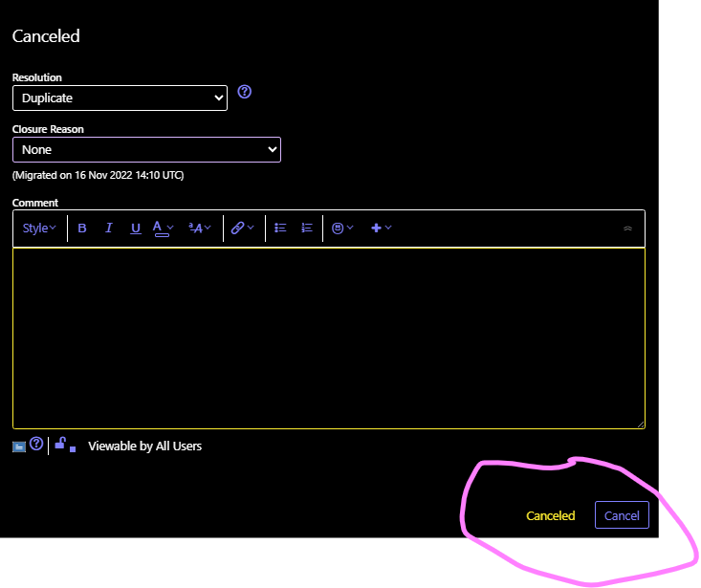Click inside the Comment text area
This screenshot has width=701, height=588.
point(328,338)
